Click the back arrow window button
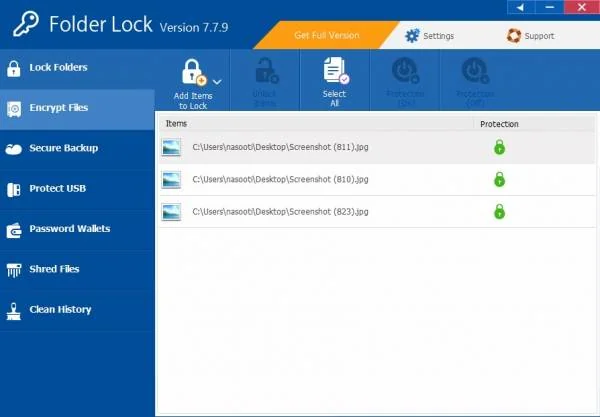This screenshot has width=600, height=417. [521, 7]
